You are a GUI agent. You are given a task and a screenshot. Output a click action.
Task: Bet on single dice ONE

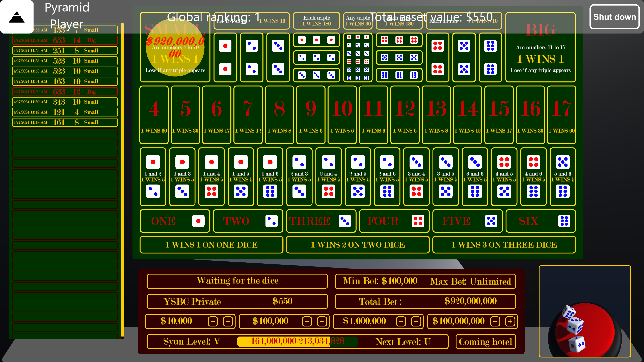175,221
